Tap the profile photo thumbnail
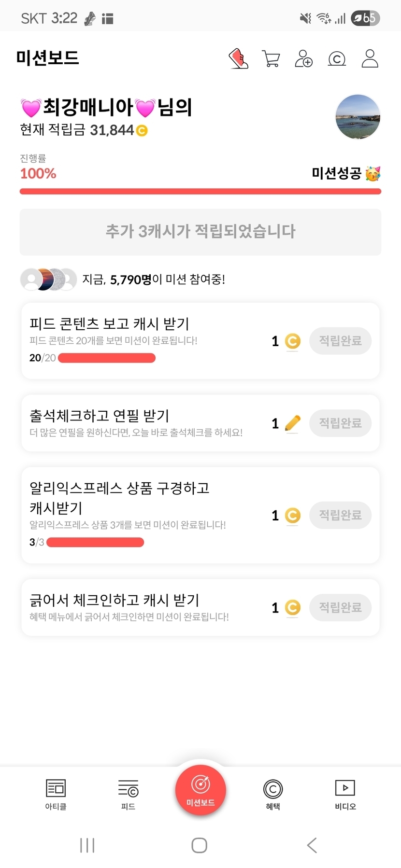 [358, 117]
